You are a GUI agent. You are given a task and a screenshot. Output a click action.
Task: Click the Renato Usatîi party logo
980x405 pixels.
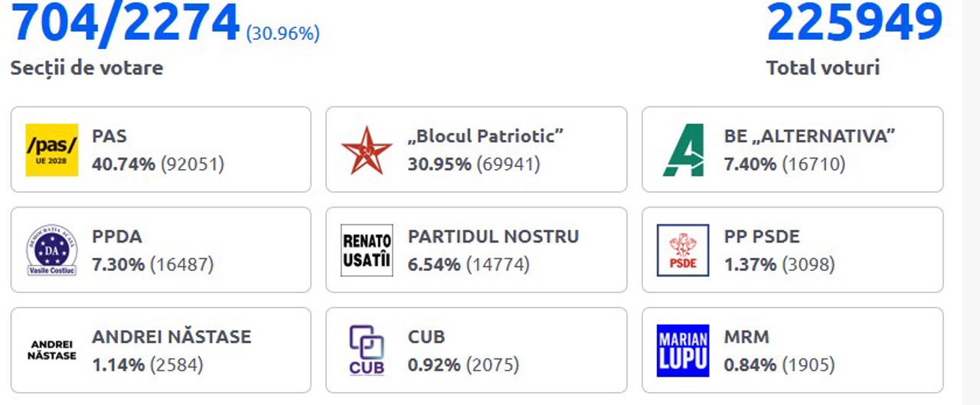(367, 250)
